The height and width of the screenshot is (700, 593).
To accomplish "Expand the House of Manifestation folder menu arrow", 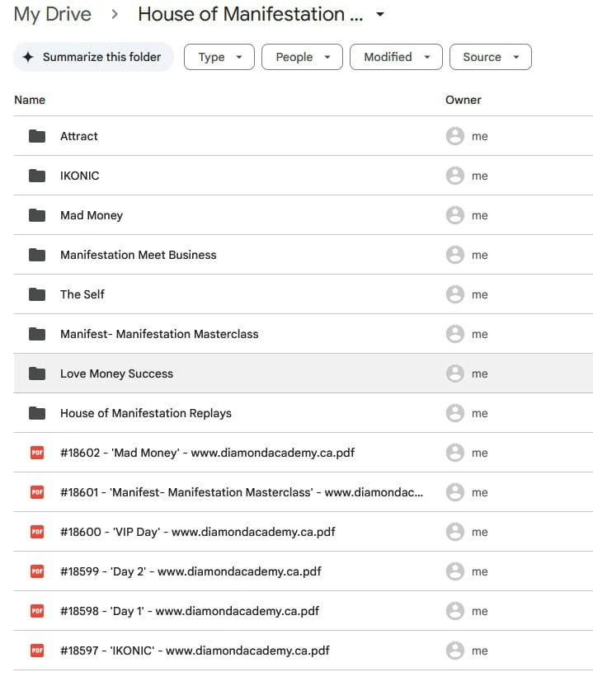I will coord(379,15).
